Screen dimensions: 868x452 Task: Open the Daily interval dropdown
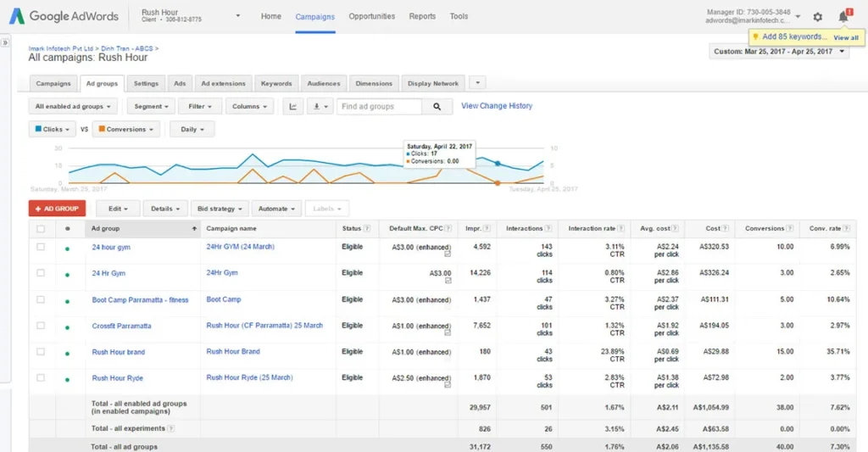[192, 129]
